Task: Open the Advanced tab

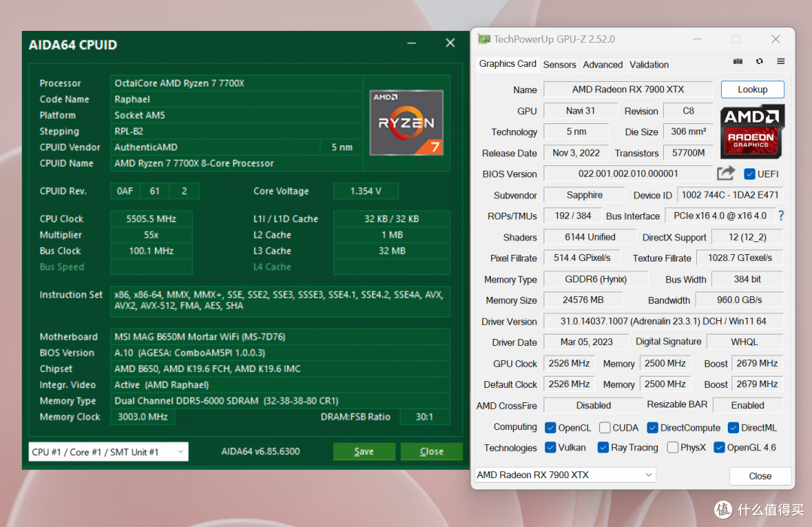Action: 603,65
